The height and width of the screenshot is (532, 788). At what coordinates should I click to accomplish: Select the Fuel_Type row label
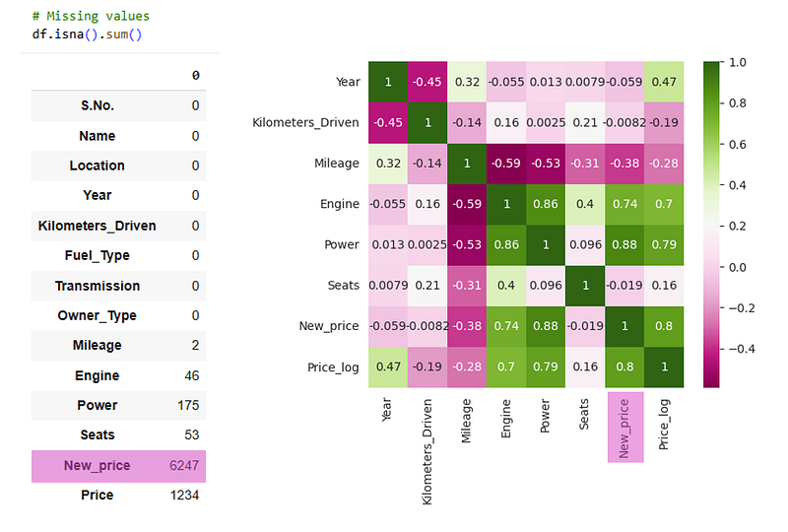point(98,255)
